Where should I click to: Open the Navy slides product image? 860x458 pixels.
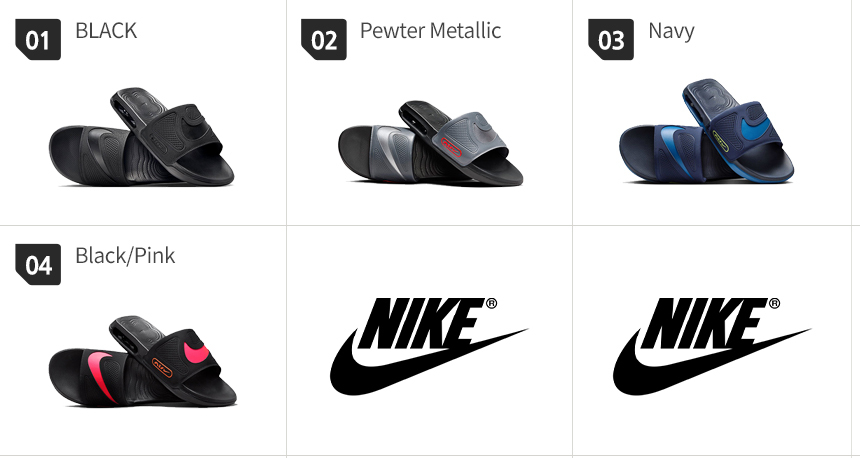click(706, 131)
